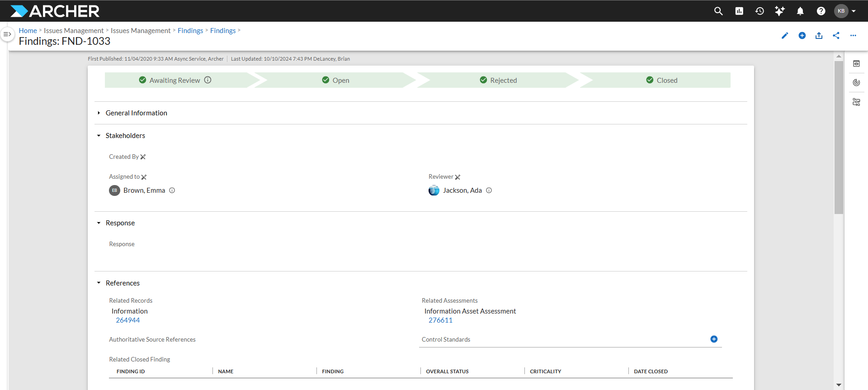Image resolution: width=868 pixels, height=390 pixels.
Task: Toggle the left navigation menu panel
Action: click(7, 34)
